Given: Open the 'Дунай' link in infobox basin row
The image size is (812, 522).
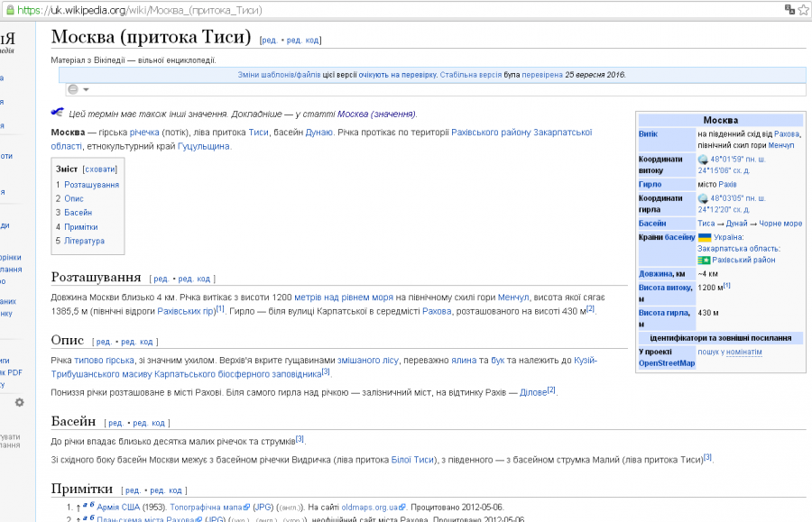Looking at the screenshot, I should (x=737, y=223).
